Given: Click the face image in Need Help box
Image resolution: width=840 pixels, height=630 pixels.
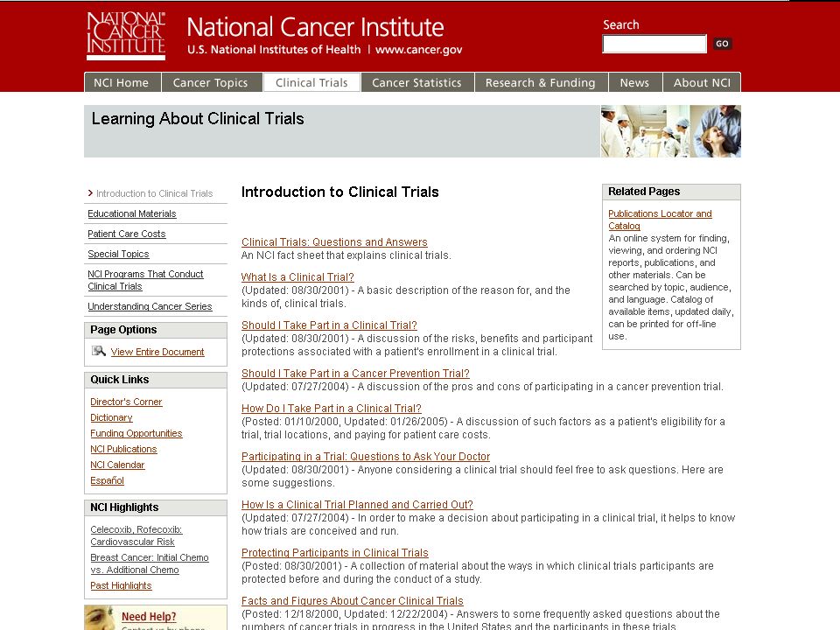Looking at the screenshot, I should 99,618.
